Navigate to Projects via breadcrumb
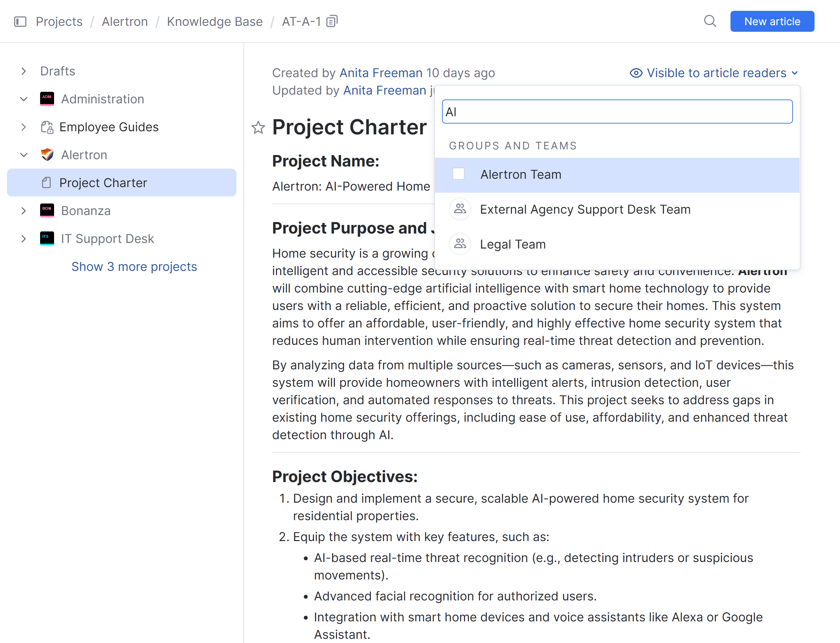 59,21
